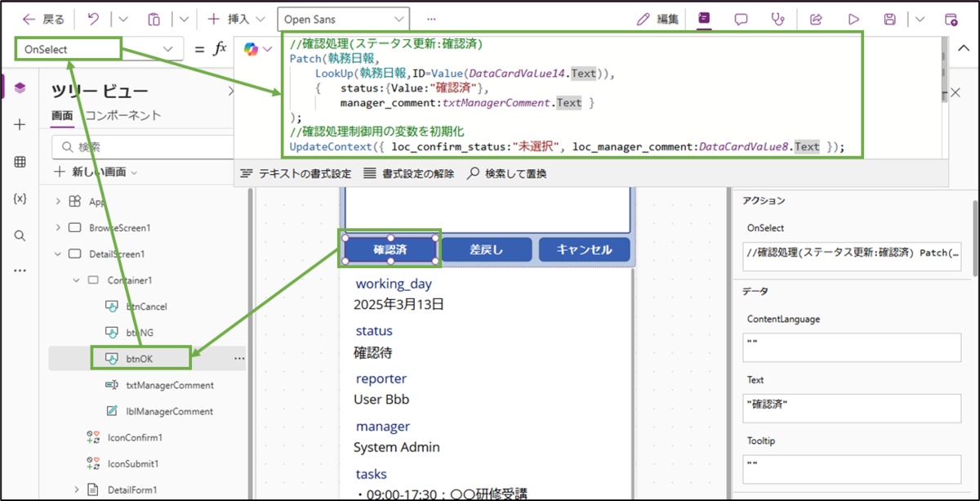Switch to the 画面 screens tab
Viewport: 980px width, 501px height.
62,116
